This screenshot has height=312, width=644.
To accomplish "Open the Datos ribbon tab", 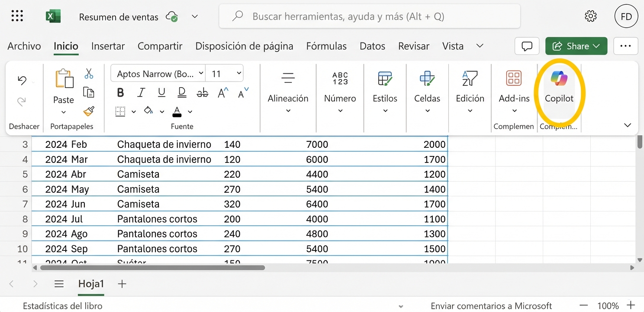I will [x=372, y=46].
